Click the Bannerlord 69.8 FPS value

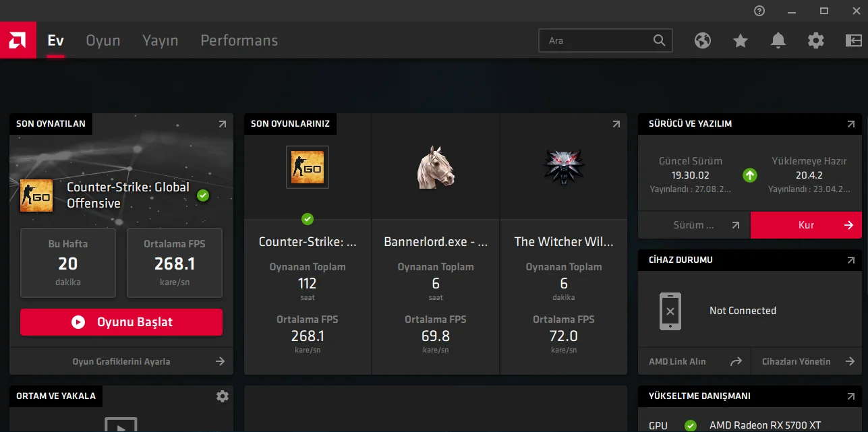436,336
